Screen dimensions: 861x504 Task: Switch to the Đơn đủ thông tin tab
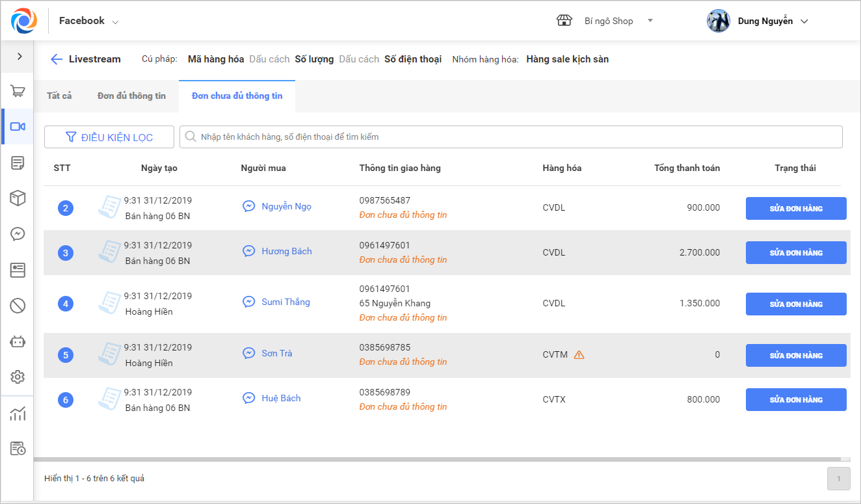(131, 96)
